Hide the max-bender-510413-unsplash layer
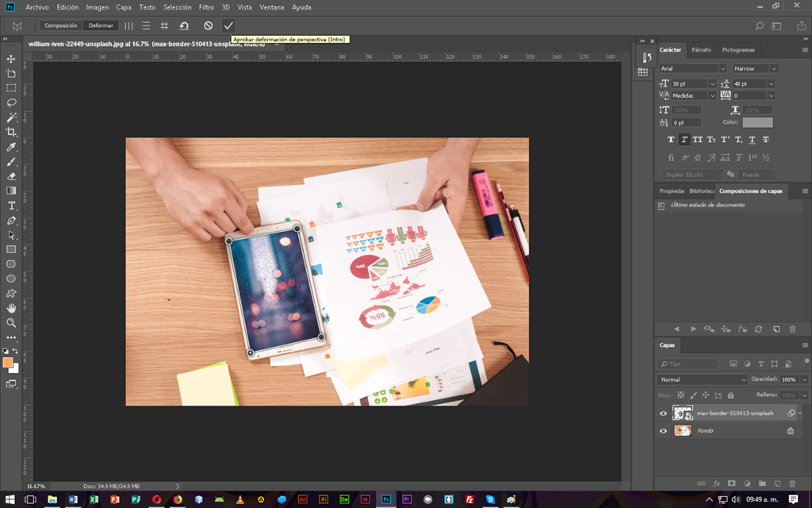812x508 pixels. (664, 413)
